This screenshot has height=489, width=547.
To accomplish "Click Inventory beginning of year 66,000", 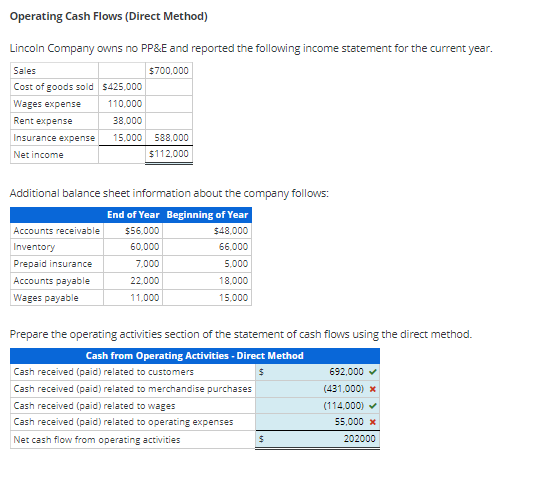I will pyautogui.click(x=233, y=247).
